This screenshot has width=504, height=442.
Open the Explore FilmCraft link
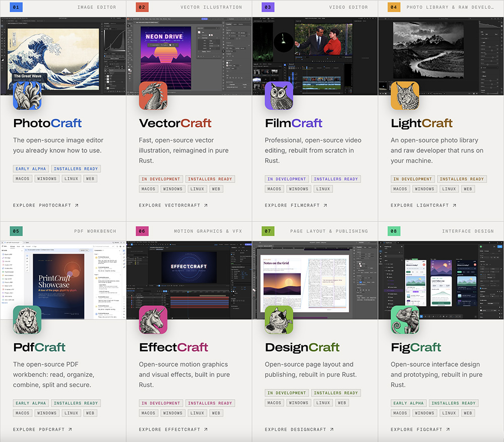click(296, 205)
